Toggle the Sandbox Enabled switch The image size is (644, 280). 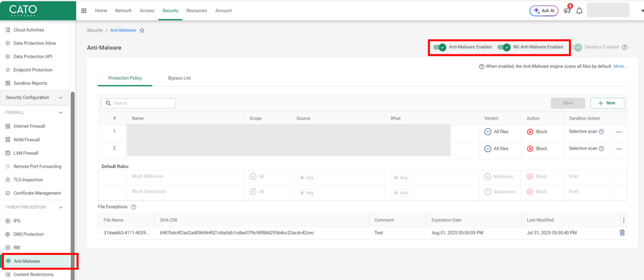click(x=578, y=47)
